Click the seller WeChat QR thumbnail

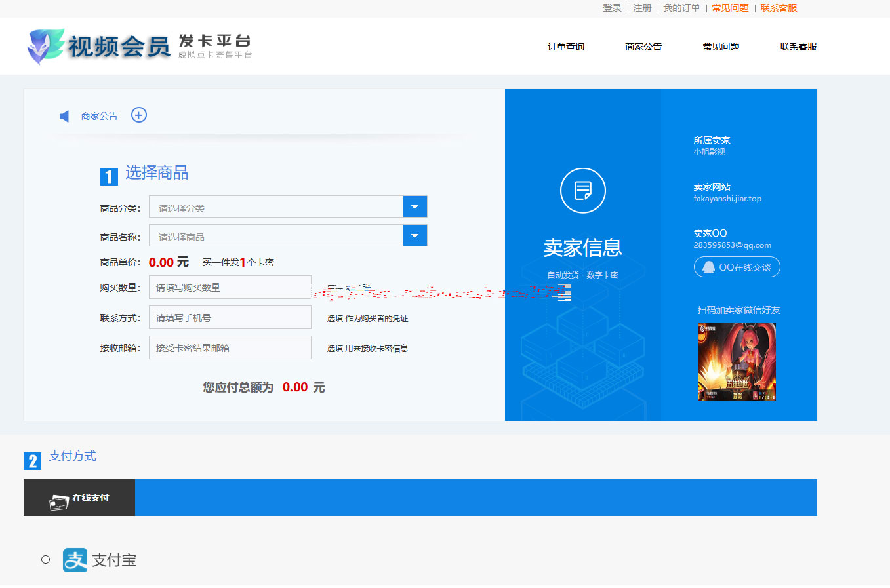click(737, 361)
